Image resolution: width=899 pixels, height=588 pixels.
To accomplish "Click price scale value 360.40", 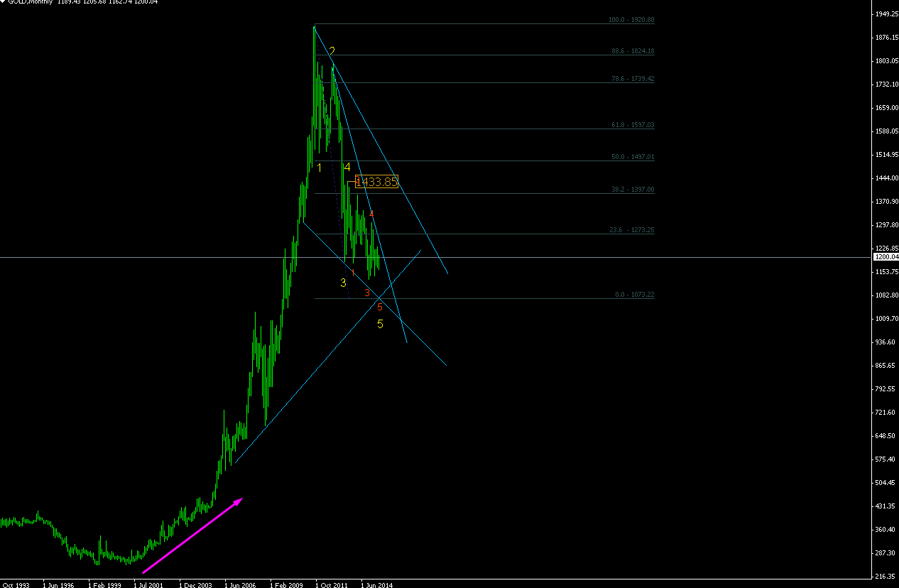I will pyautogui.click(x=886, y=530).
